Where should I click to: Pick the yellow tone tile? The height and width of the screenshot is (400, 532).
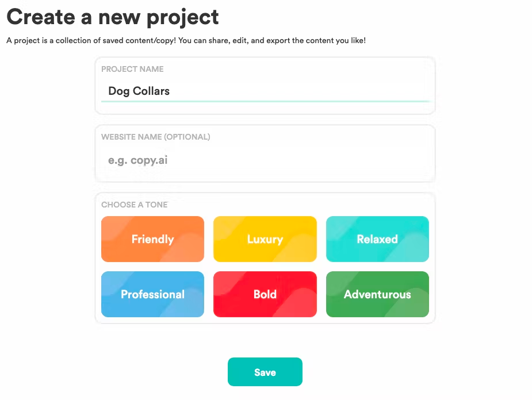point(265,239)
